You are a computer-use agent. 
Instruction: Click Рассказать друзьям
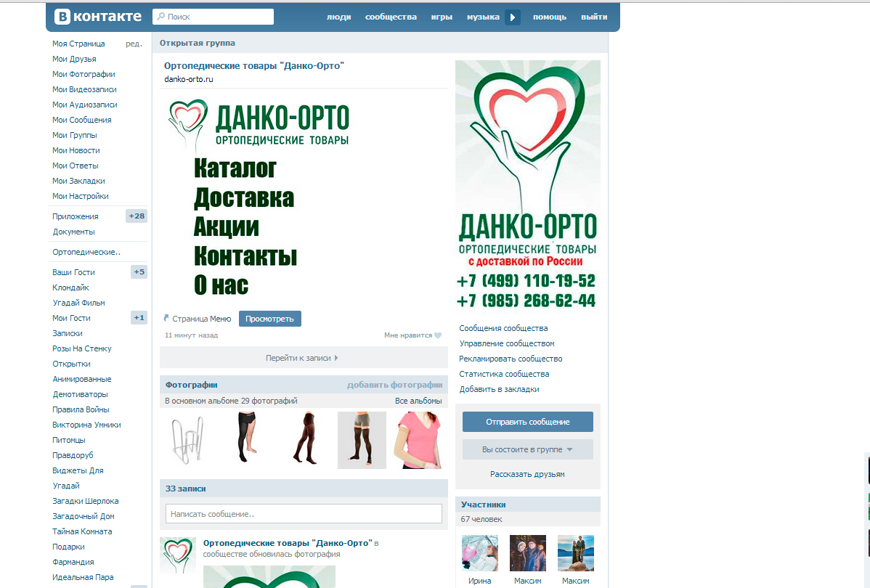coord(528,474)
